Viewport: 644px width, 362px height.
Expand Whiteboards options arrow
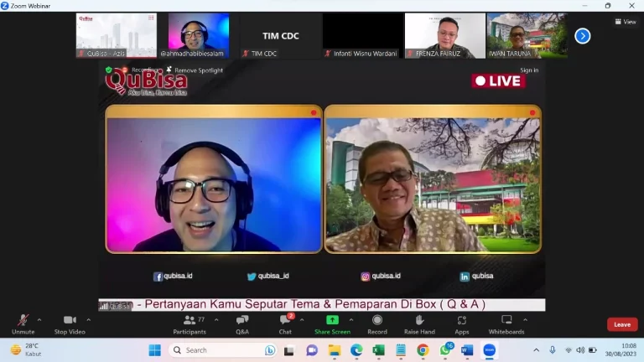tap(525, 320)
